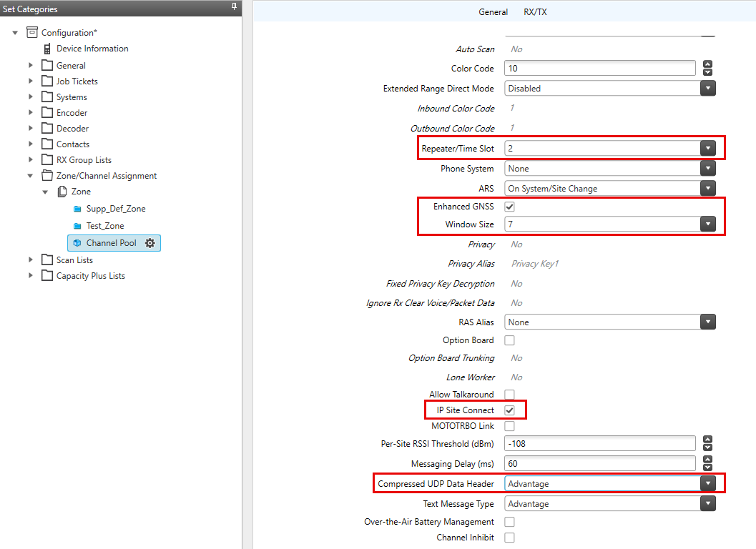Increase Color Code using the up stepper arrow

707,64
